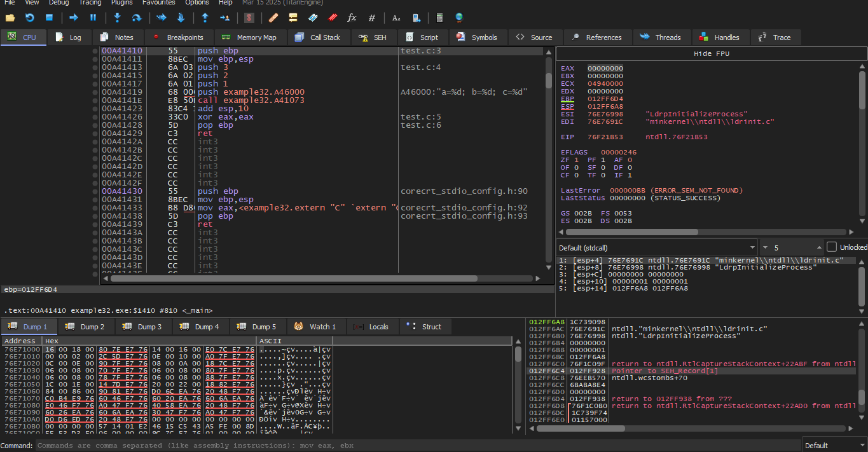Open the Default dropdown beside the command bar
The image size is (868, 452).
(834, 445)
